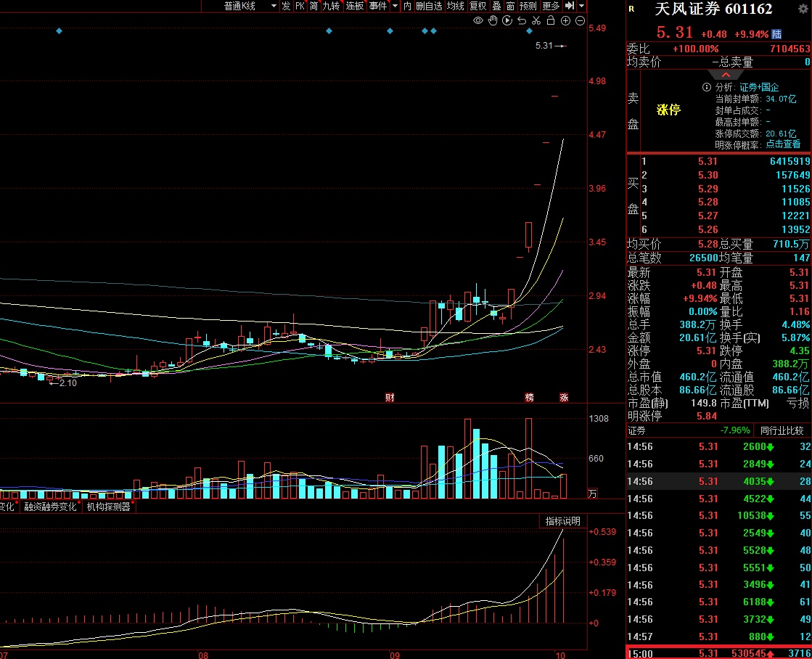Switch to the 融资融券变化 indicator tab
The height and width of the screenshot is (659, 812).
50,507
